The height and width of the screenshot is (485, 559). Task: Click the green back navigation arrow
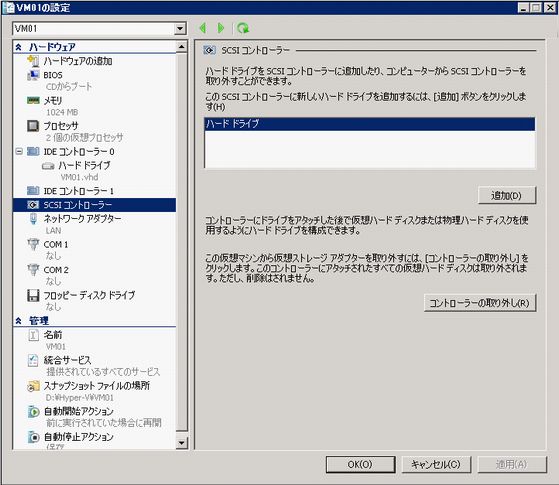click(202, 28)
